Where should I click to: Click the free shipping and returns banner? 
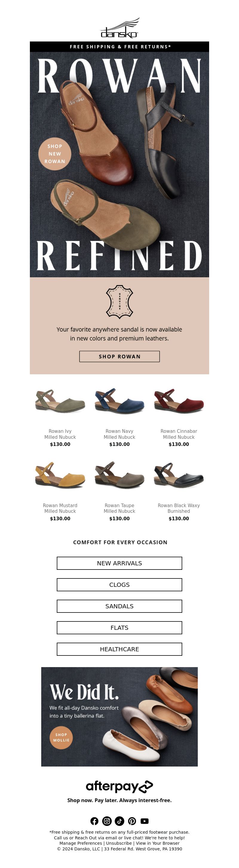click(119, 47)
